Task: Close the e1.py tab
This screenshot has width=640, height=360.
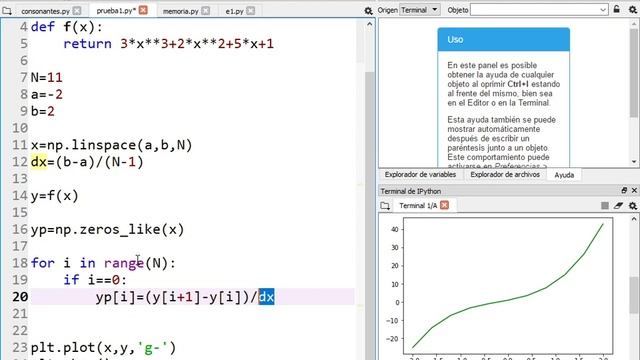Action: point(251,11)
